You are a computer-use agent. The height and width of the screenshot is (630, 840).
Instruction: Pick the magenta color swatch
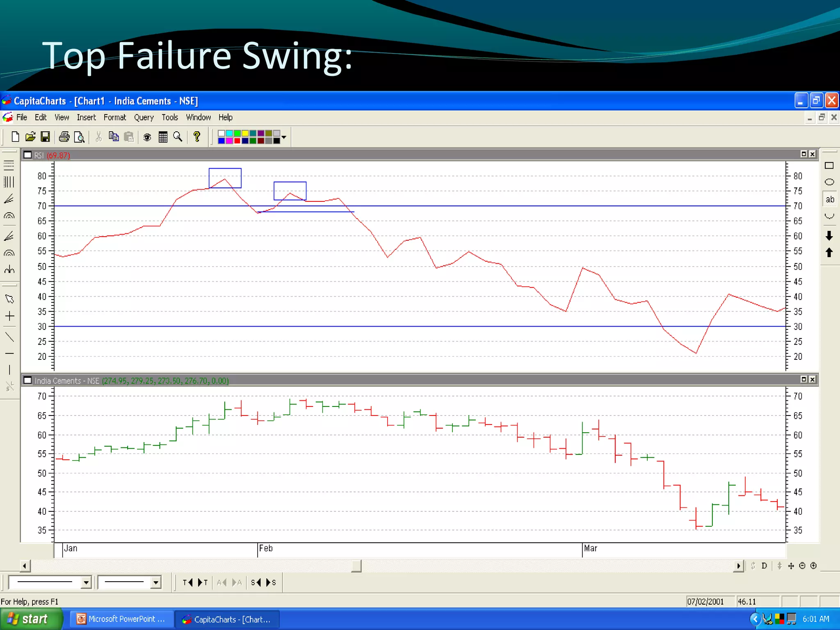229,141
